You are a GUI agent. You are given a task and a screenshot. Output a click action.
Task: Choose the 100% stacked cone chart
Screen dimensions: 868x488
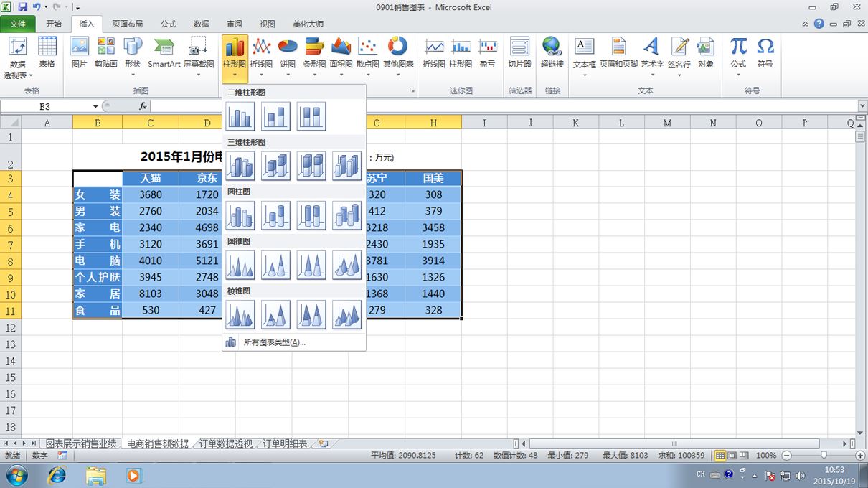coord(311,265)
